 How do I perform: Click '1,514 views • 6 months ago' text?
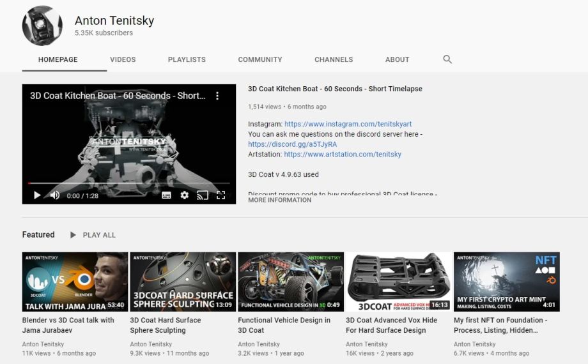[287, 107]
